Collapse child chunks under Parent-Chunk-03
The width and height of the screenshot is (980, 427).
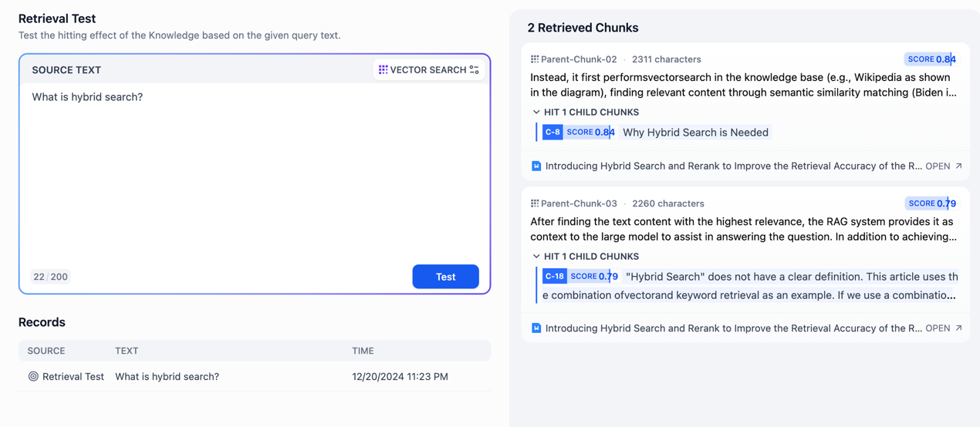tap(536, 257)
